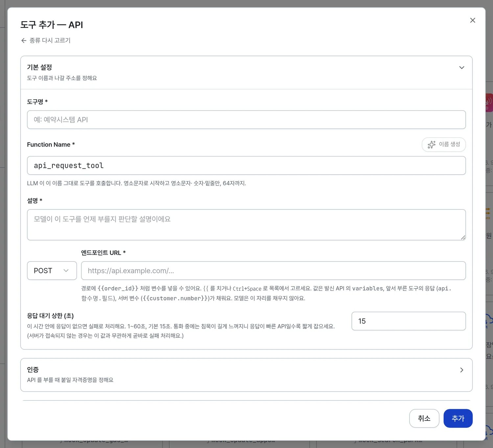The height and width of the screenshot is (448, 493).
Task: Collapse the 기본 설정 section
Action: (461, 67)
